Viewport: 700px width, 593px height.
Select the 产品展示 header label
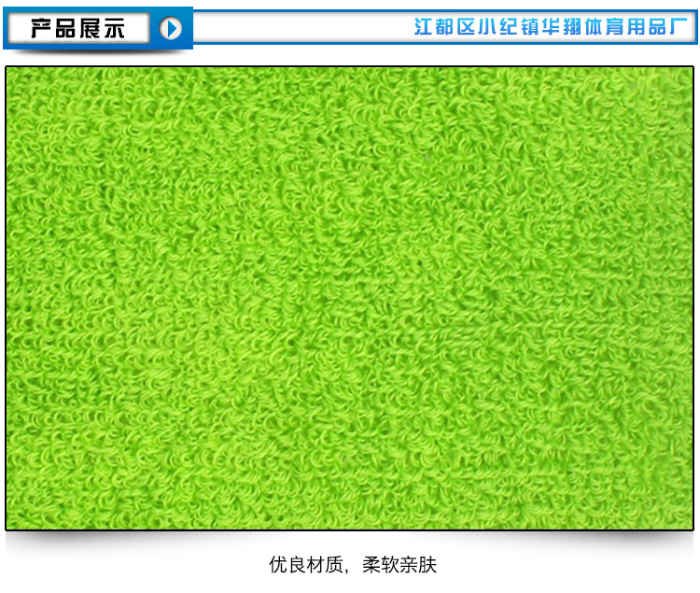coord(77,29)
